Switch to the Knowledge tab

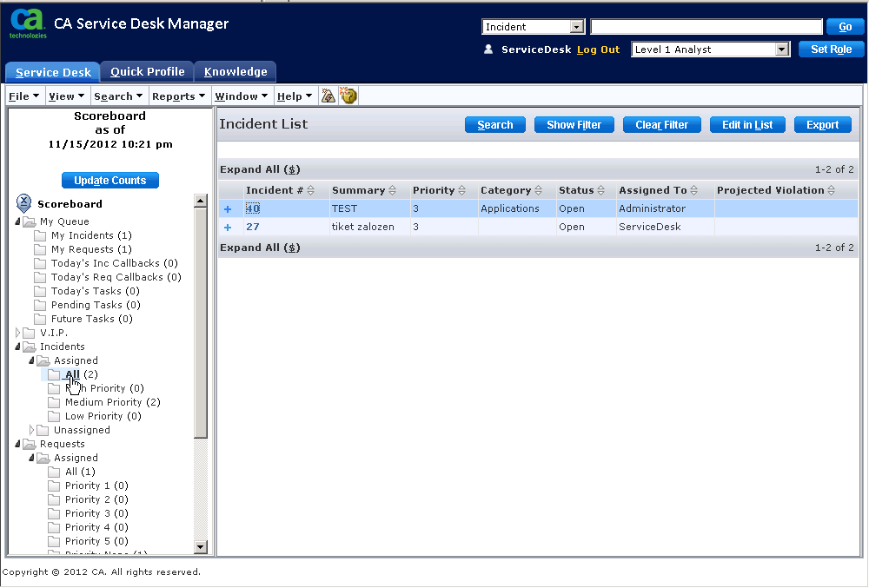[235, 72]
